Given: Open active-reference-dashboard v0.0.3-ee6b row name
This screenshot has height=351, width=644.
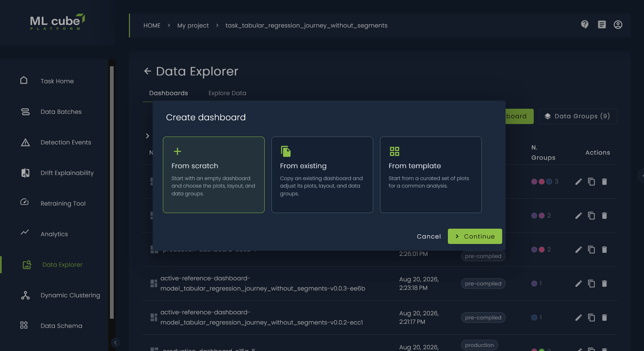Looking at the screenshot, I should pos(263,283).
